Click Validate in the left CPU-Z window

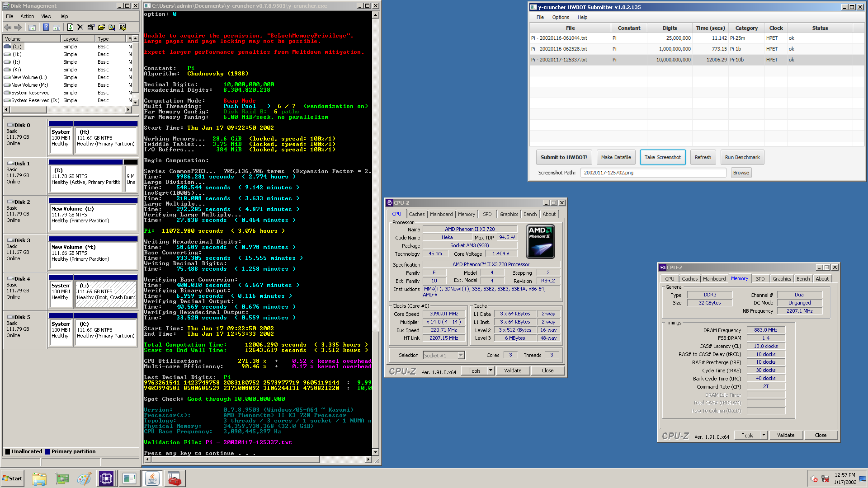[512, 371]
